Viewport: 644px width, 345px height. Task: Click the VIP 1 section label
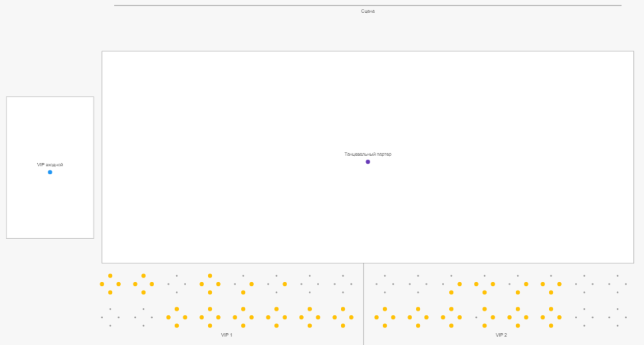click(227, 335)
